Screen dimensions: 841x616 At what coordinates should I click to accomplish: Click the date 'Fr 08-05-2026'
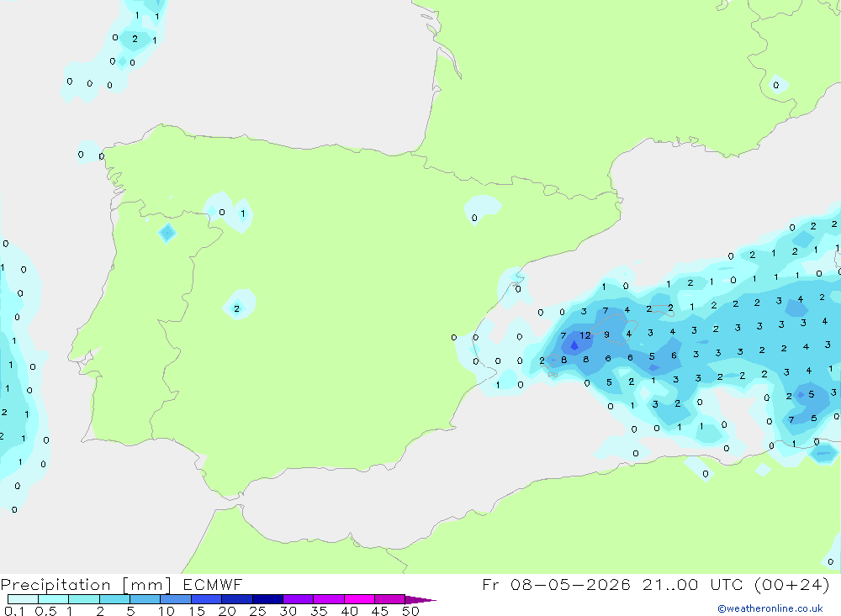pyautogui.click(x=556, y=584)
